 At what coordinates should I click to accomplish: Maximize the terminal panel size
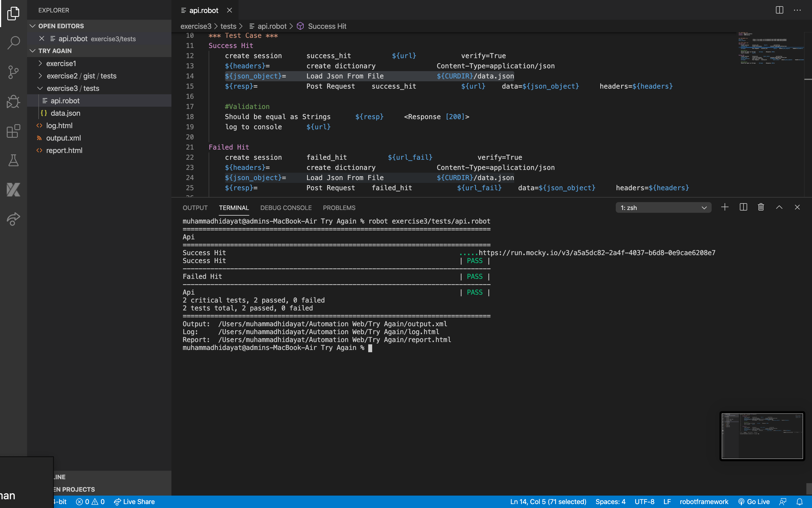click(779, 207)
